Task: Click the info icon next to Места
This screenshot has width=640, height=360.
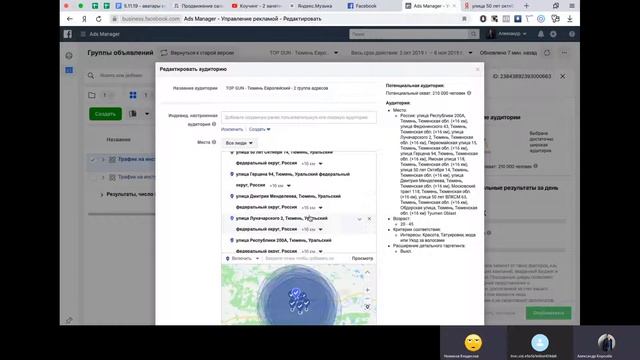Action: [214, 142]
